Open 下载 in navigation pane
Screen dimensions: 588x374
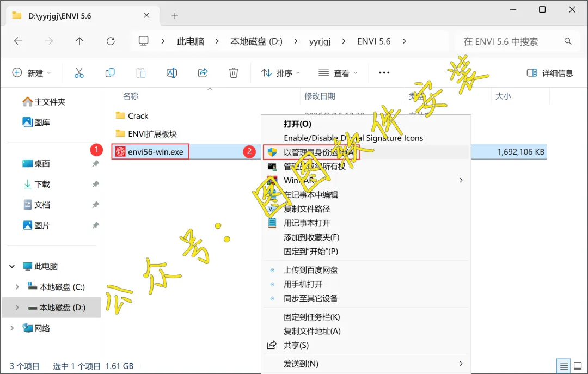point(36,184)
